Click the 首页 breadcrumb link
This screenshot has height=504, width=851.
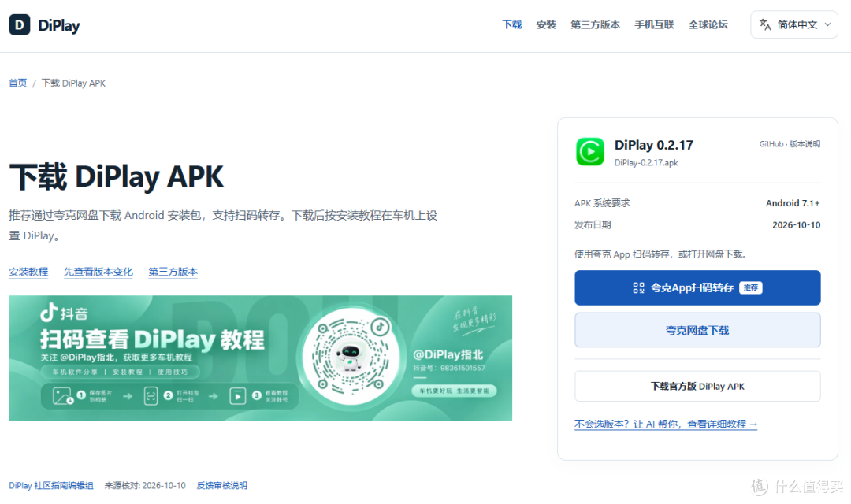tap(18, 83)
